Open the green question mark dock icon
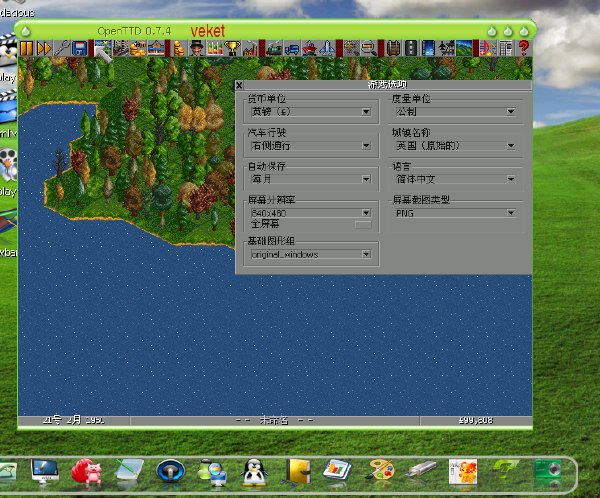The width and height of the screenshot is (600, 498). point(505,469)
